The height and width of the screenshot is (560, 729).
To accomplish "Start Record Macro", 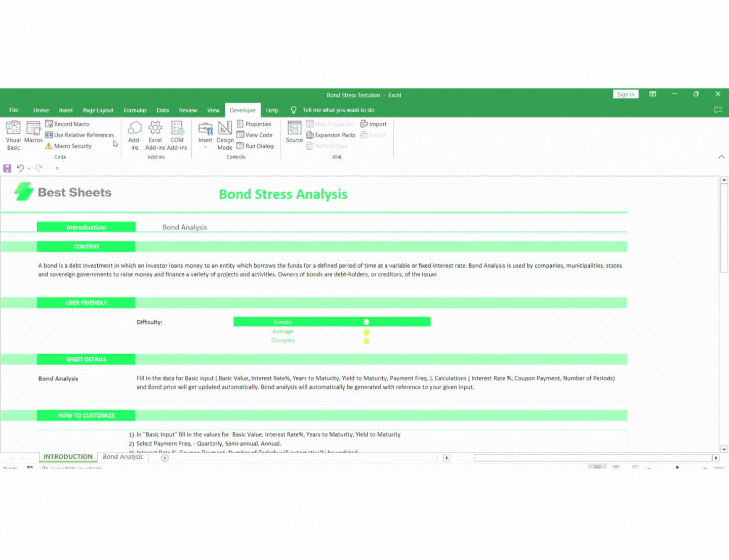I will [67, 124].
